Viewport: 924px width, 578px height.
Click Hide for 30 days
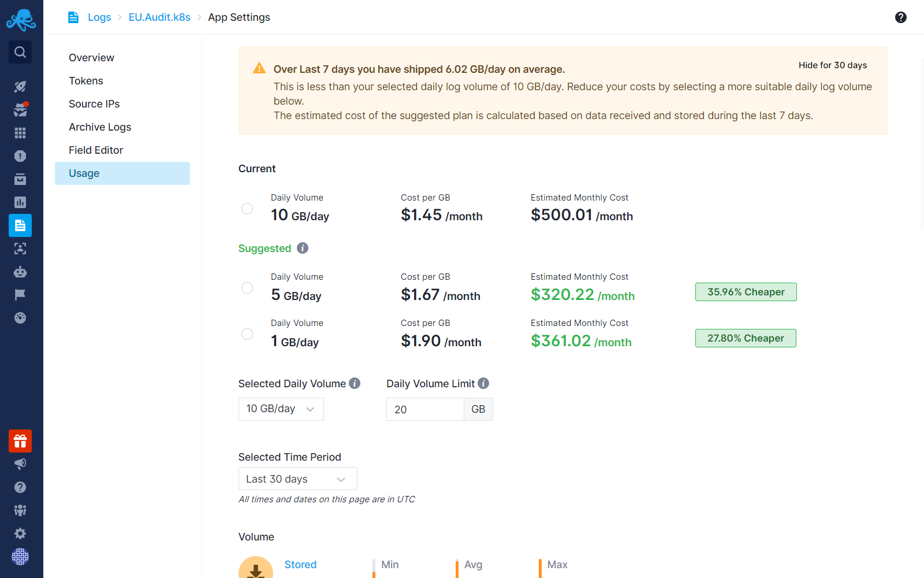[833, 65]
